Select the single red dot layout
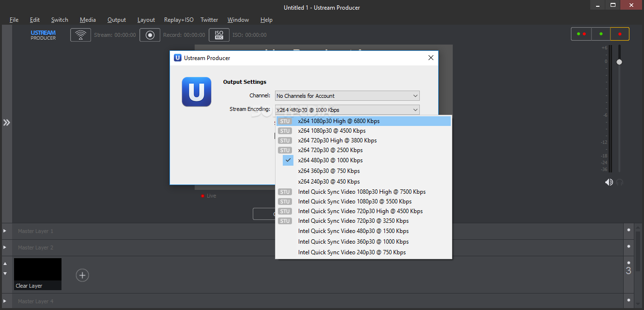Screen dimensions: 644x310 point(620,34)
